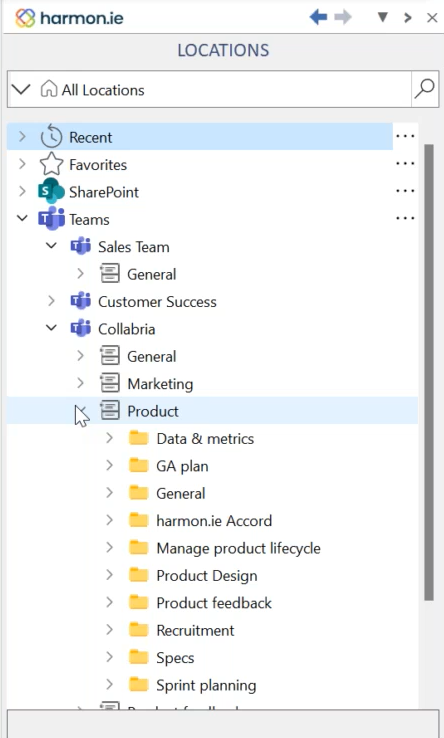Click the magnifying glass search icon
The image size is (444, 738).
[425, 89]
